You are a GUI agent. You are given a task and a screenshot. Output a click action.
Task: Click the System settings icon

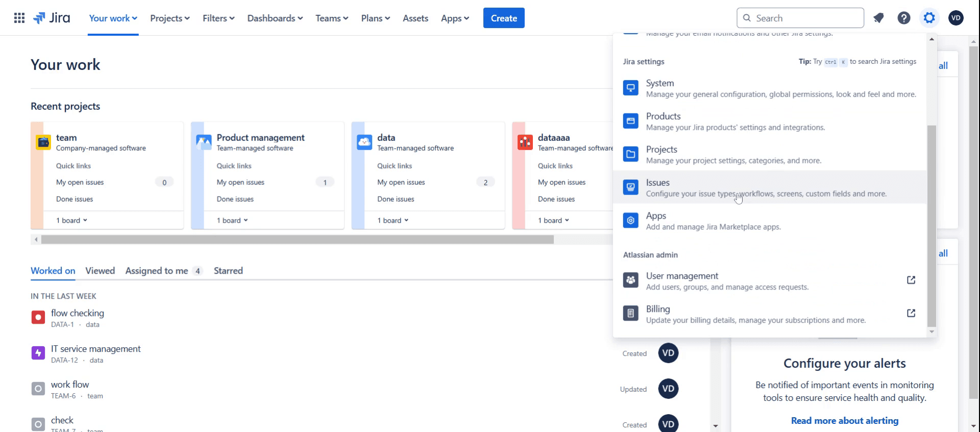point(631,88)
